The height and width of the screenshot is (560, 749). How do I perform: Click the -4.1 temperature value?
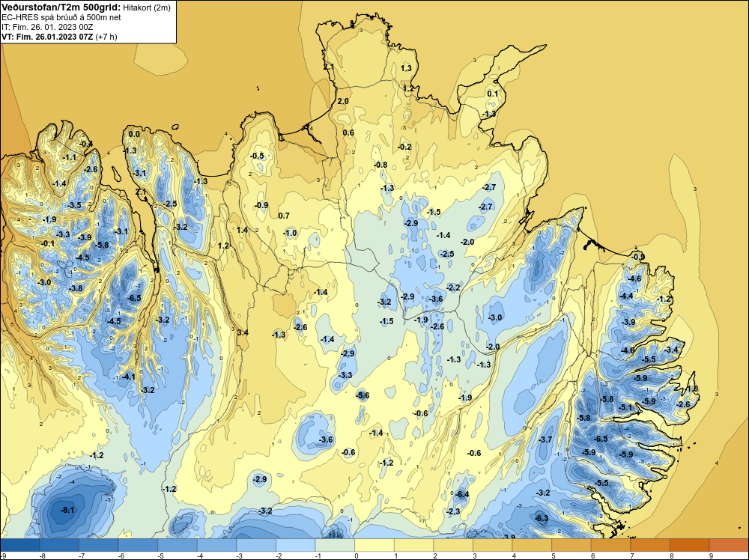[128, 377]
